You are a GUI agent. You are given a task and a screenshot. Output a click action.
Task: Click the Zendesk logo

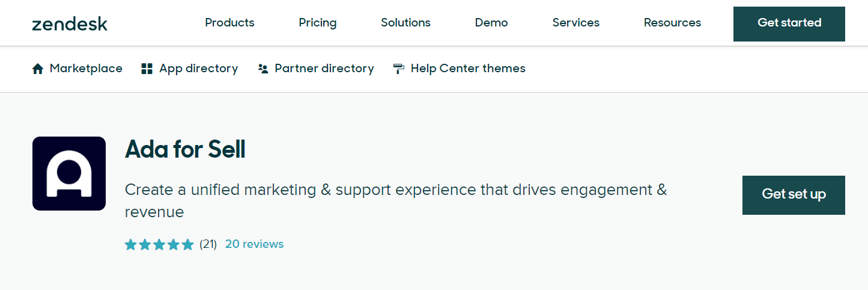pos(70,24)
